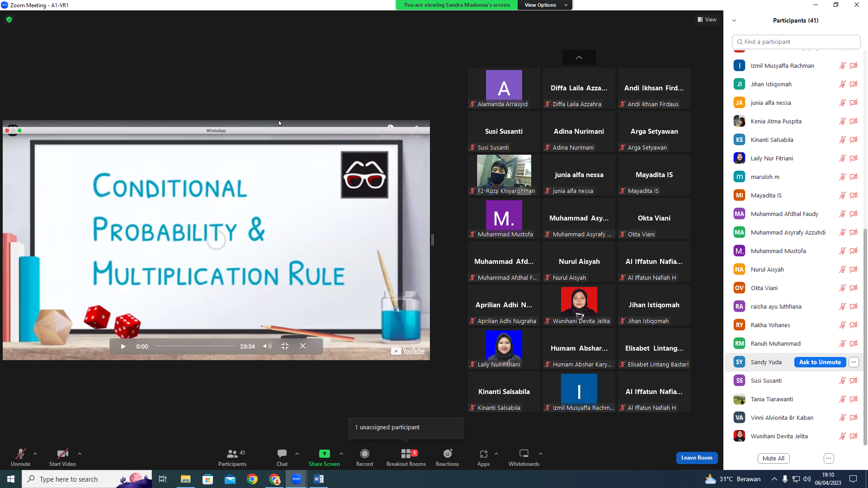This screenshot has width=868, height=488.
Task: Click the green encryption shield icon
Action: point(9,19)
